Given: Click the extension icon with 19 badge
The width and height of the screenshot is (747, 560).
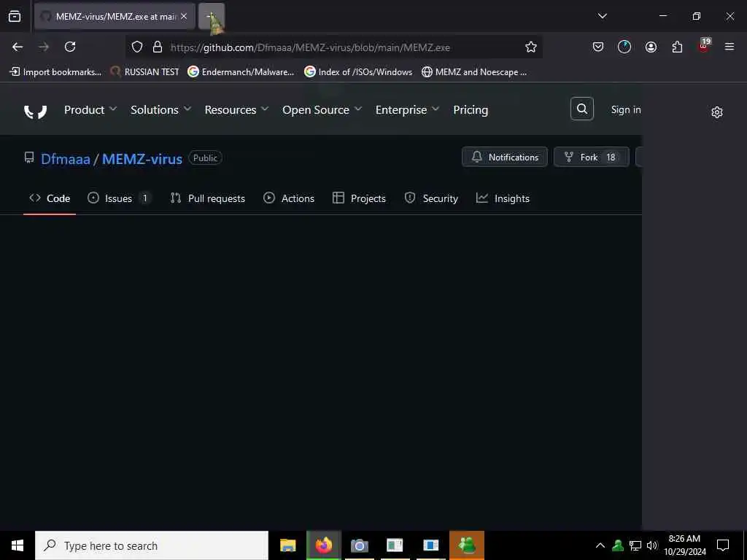Looking at the screenshot, I should point(704,46).
